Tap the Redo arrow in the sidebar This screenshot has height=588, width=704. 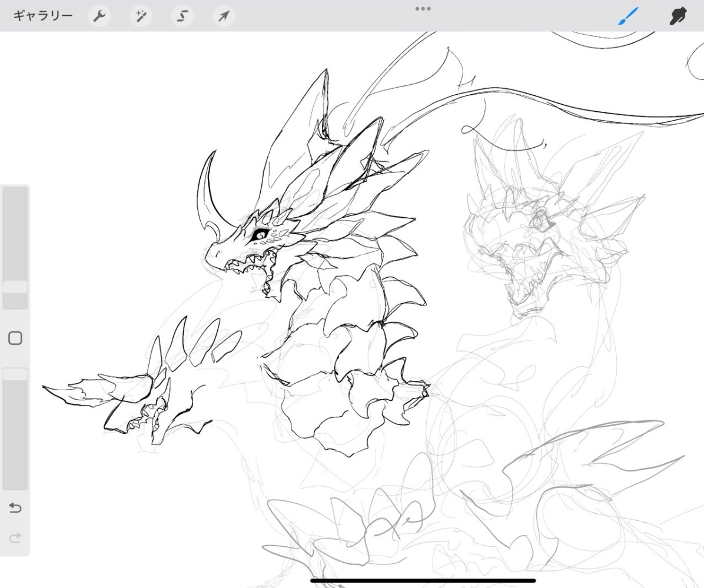[15, 537]
